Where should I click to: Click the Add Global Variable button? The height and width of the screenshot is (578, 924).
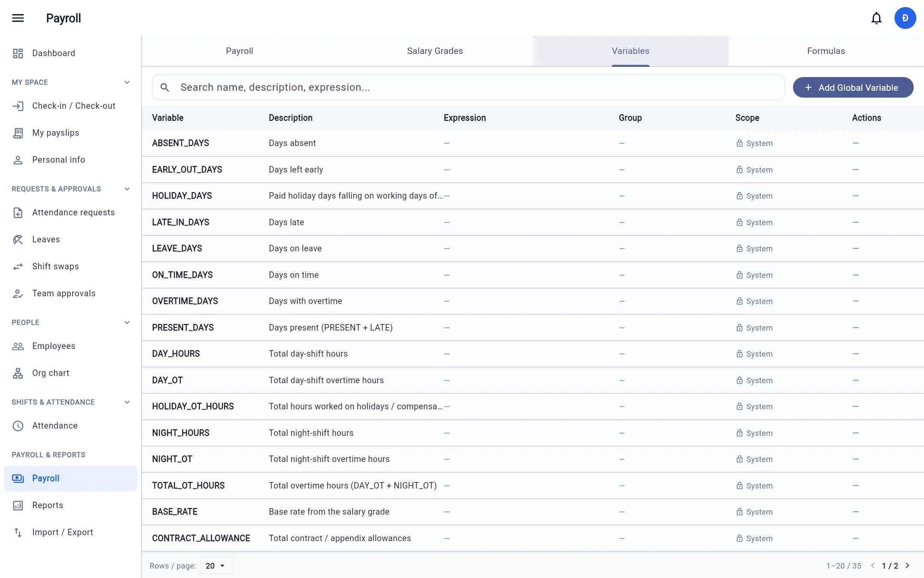click(853, 87)
